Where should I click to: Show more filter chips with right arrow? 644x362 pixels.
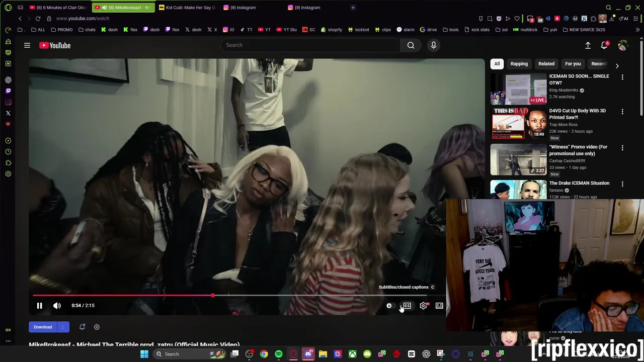tap(617, 66)
